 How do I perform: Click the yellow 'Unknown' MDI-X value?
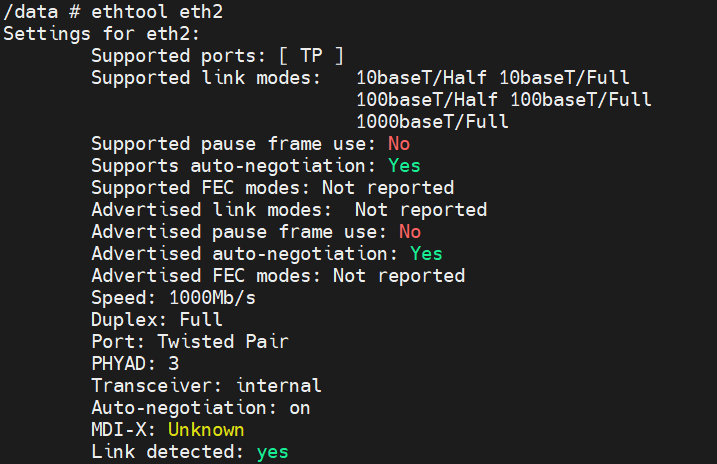coord(206,429)
